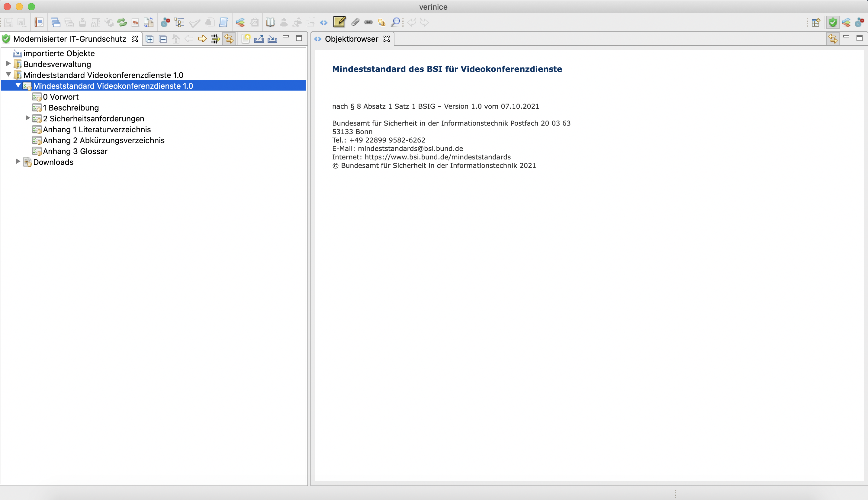Click the blue angle brackets browser icon

point(323,23)
